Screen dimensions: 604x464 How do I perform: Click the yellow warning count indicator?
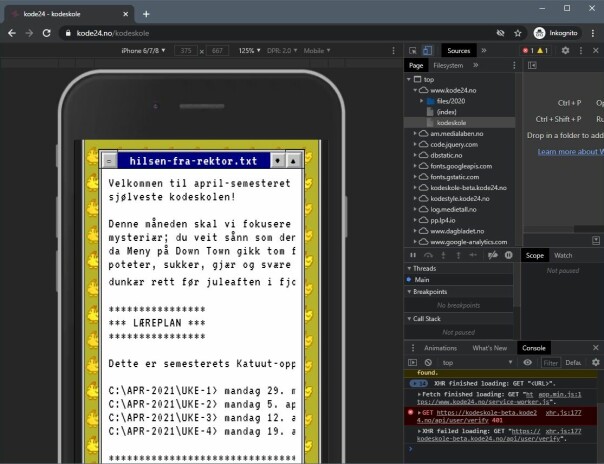[542, 50]
